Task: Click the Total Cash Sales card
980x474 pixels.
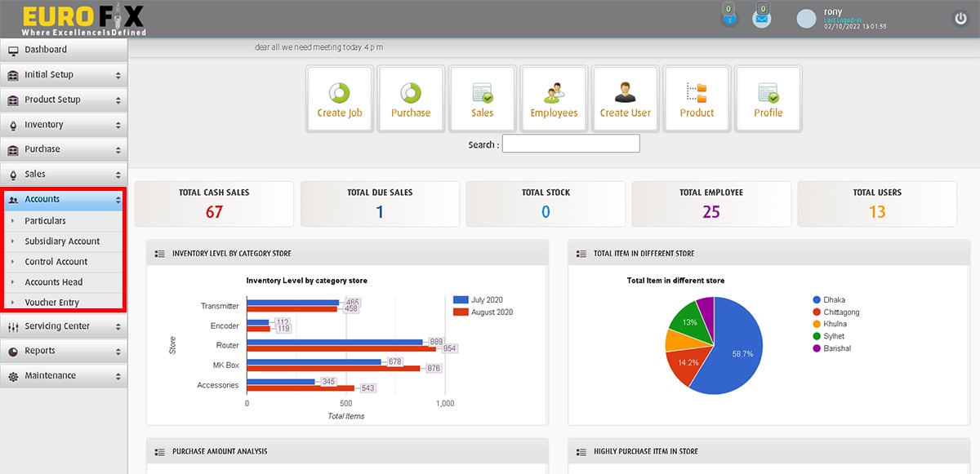Action: click(214, 204)
